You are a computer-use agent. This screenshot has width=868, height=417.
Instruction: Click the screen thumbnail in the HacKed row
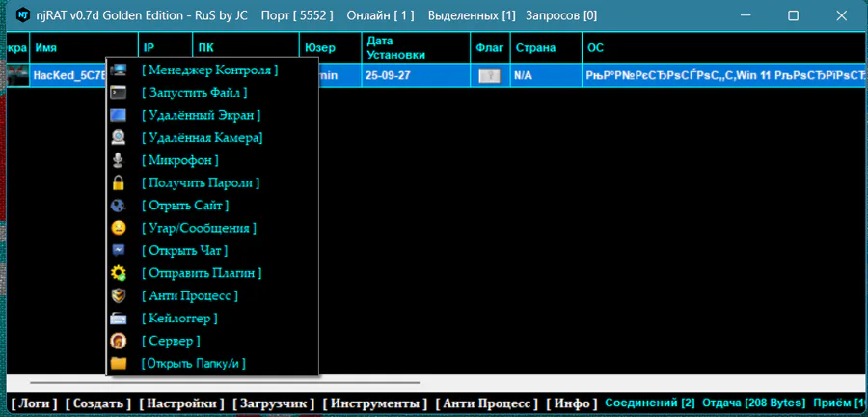(x=17, y=75)
